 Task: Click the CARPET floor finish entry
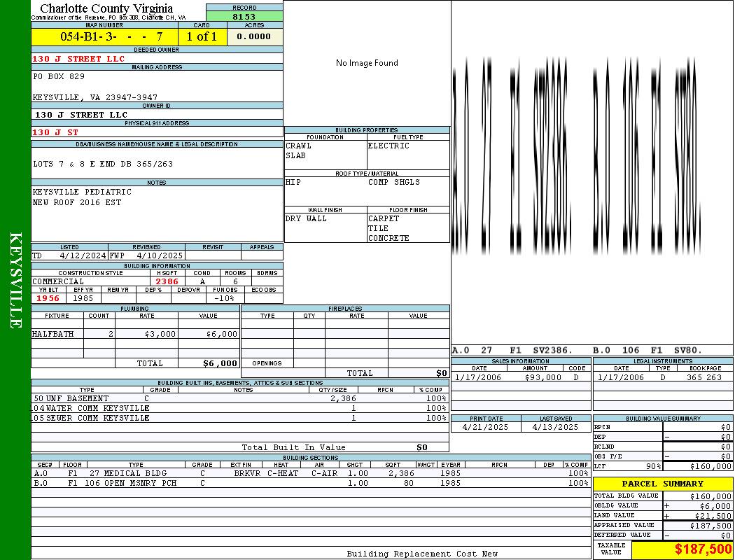click(384, 218)
